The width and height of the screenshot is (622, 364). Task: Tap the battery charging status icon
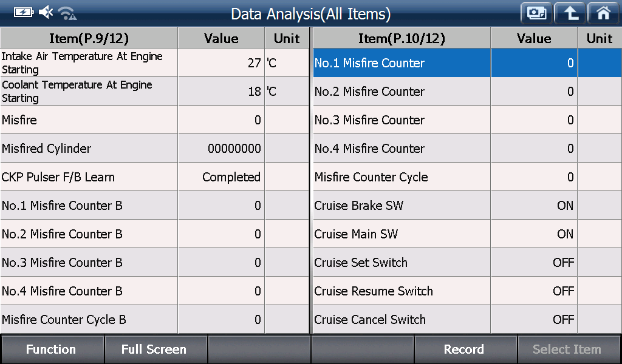coord(24,12)
